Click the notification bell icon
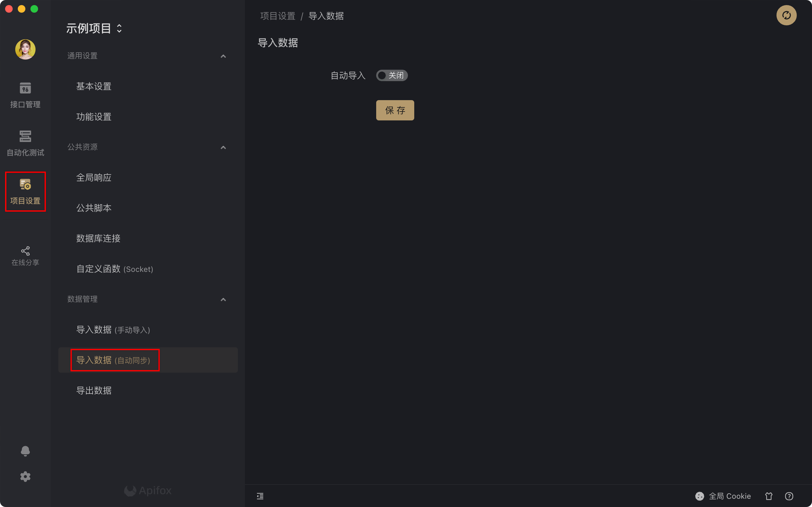The width and height of the screenshot is (812, 507). 25,451
